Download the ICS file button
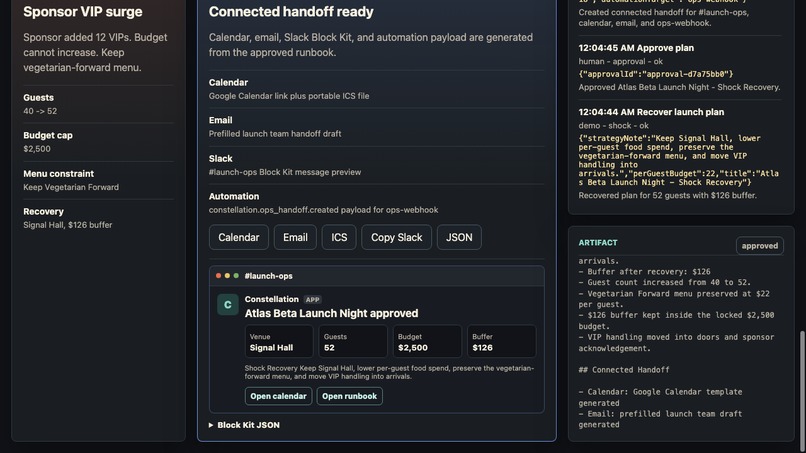 click(x=339, y=237)
